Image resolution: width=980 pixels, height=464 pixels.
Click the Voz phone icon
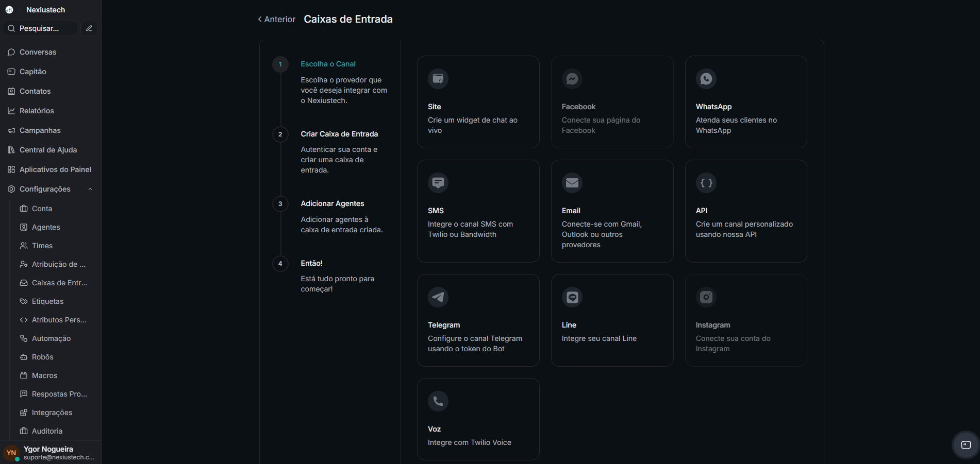[438, 401]
